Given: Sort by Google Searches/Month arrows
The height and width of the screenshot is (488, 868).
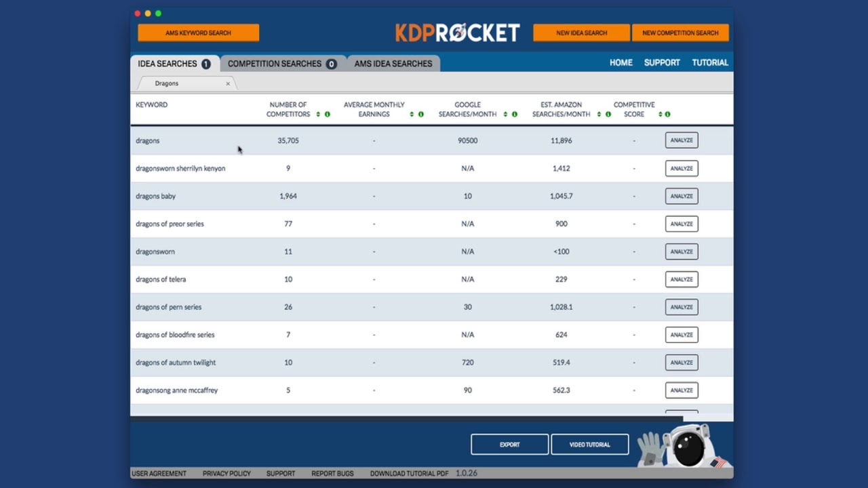Looking at the screenshot, I should (505, 115).
